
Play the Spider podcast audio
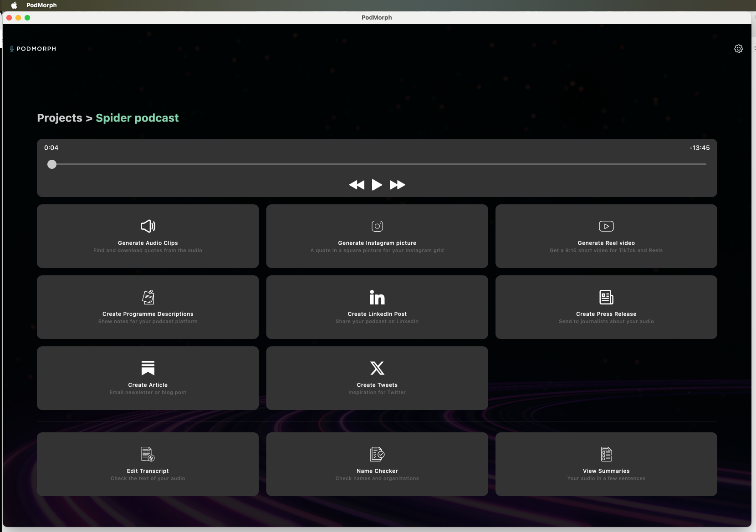377,185
